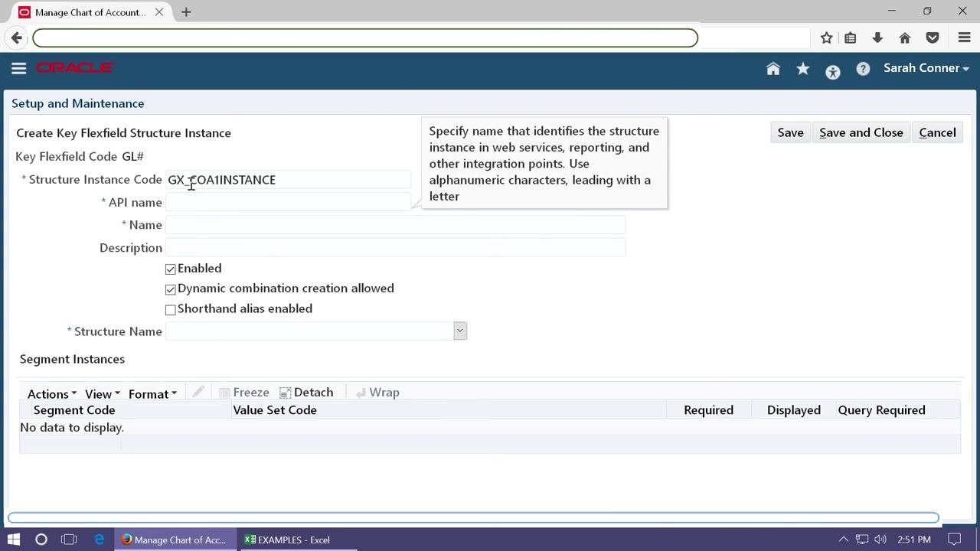Open the browser hamburger menu
The width and height of the screenshot is (980, 551).
pos(965,37)
